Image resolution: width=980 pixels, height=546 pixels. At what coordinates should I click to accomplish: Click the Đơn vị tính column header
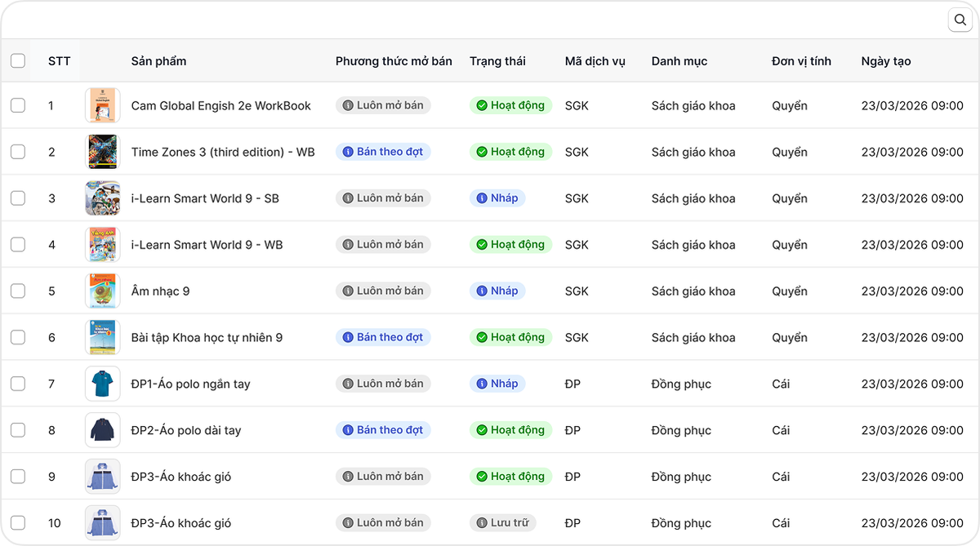801,61
